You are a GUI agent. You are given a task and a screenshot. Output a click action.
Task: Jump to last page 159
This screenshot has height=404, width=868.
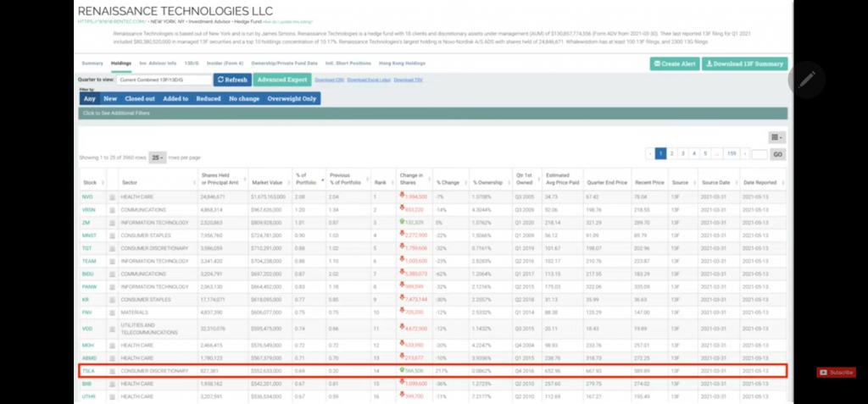(x=732, y=154)
